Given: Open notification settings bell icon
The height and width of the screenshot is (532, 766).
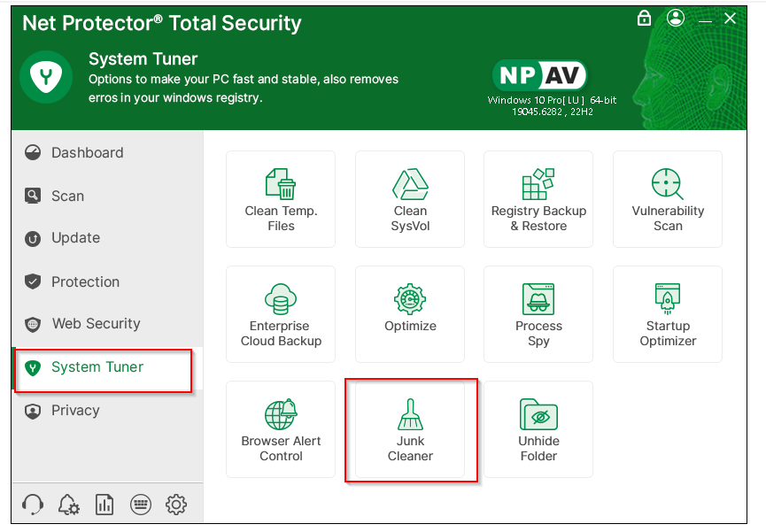Looking at the screenshot, I should pyautogui.click(x=68, y=505).
